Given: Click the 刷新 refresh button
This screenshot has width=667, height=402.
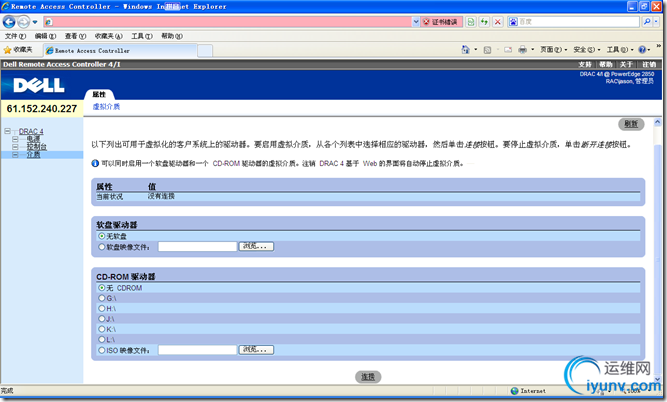Looking at the screenshot, I should tap(631, 124).
